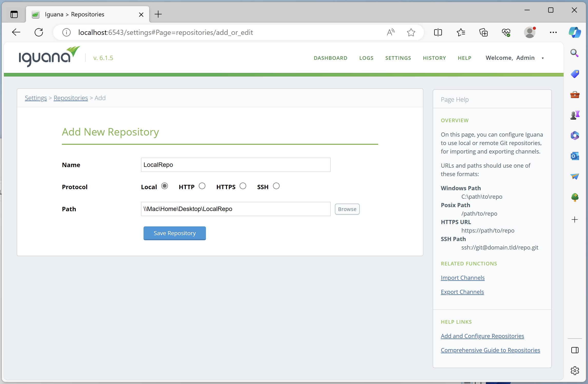Viewport: 588px width, 384px height.
Task: Open Outlook from the Edge sidebar
Action: coord(575,156)
